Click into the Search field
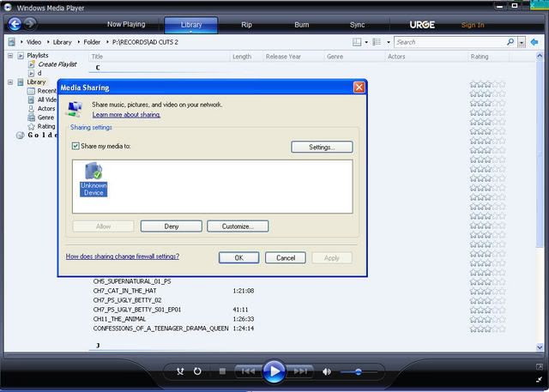 point(449,42)
